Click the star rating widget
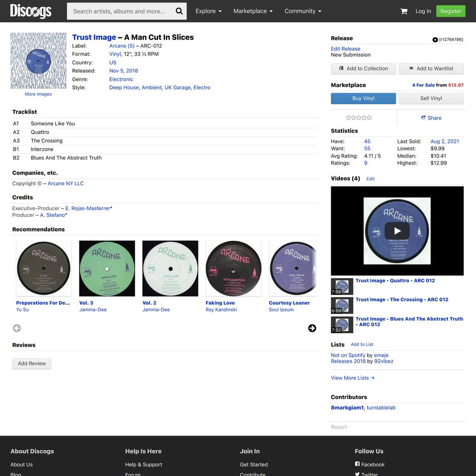The image size is (476, 476). [358, 118]
